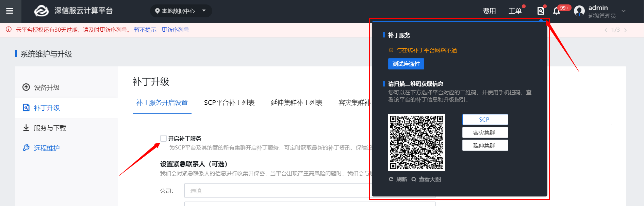Click the magnifier icon for 查看大图

pos(414,179)
